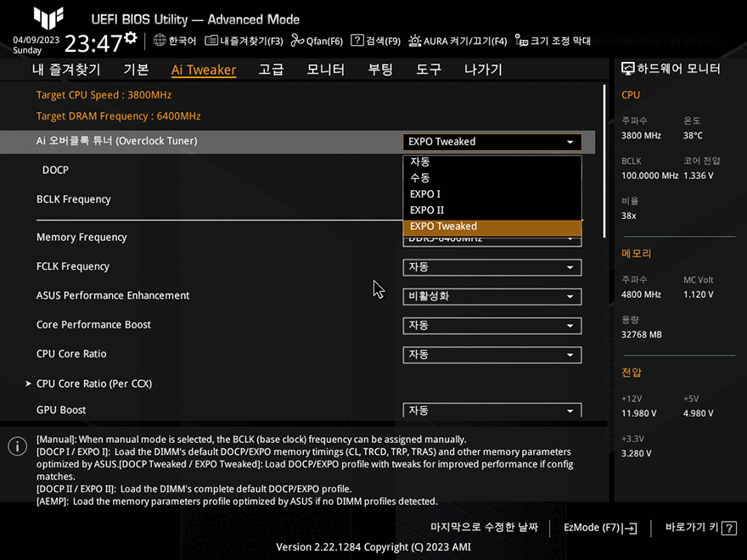Screen dimensions: 747x560
Task: Click the globe language icon
Action: pyautogui.click(x=160, y=41)
